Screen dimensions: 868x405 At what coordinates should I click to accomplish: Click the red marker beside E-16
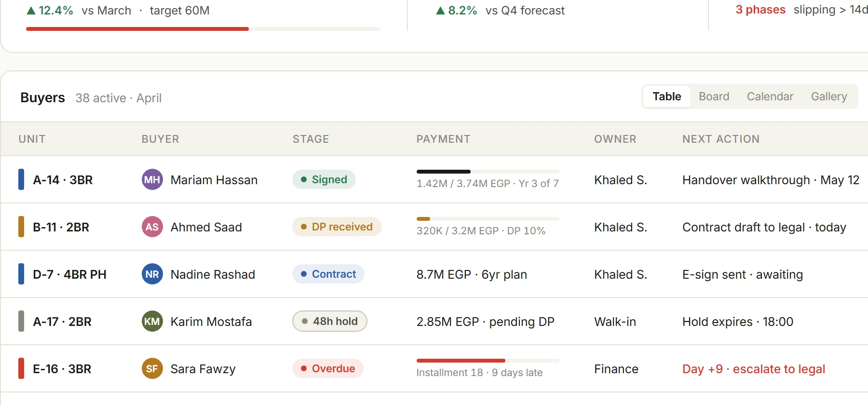(x=21, y=368)
